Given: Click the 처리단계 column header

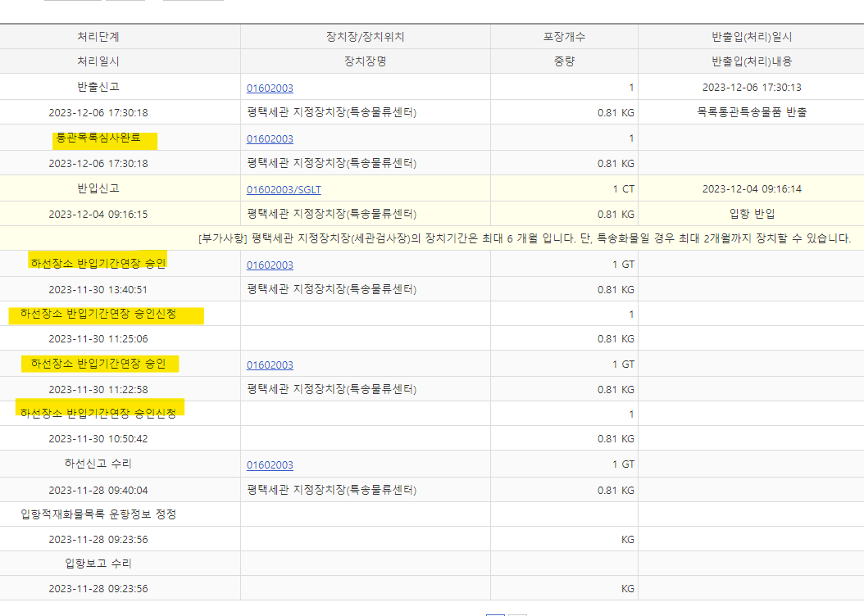Looking at the screenshot, I should (x=98, y=37).
